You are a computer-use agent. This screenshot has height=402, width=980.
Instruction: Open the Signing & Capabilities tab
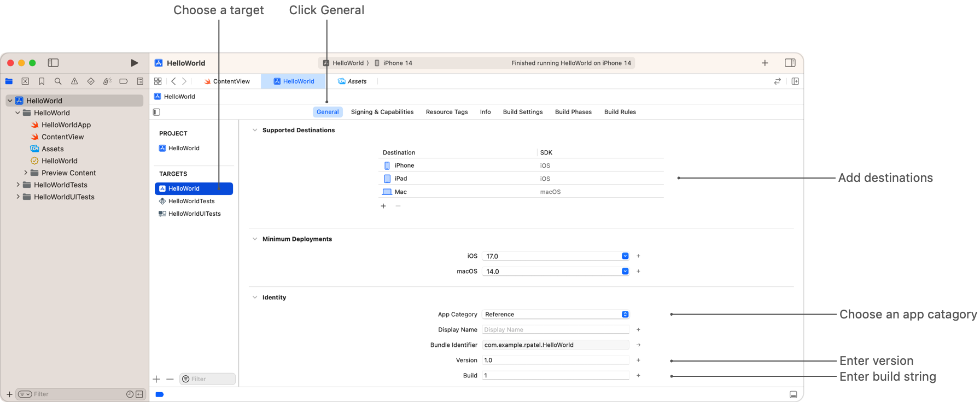click(x=382, y=112)
